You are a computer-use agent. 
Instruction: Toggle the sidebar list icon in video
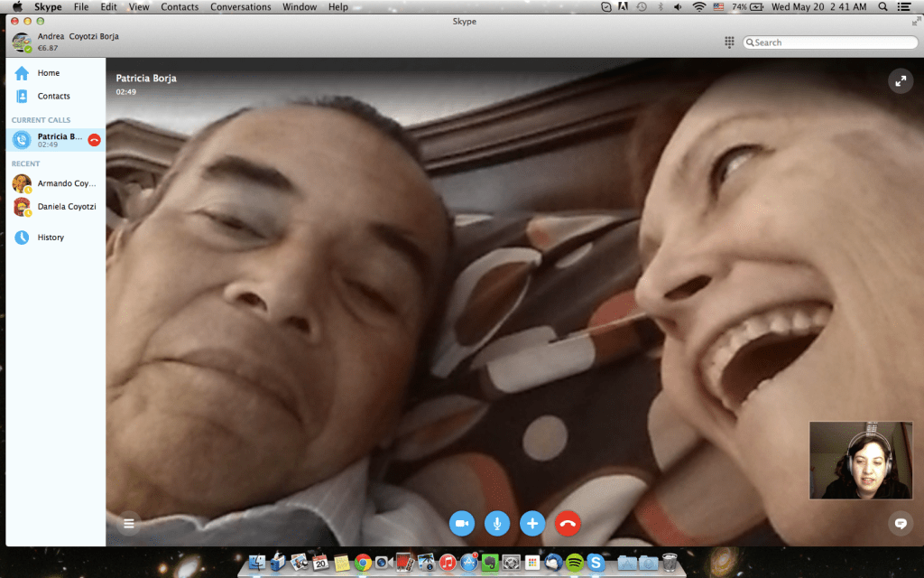[x=129, y=523]
